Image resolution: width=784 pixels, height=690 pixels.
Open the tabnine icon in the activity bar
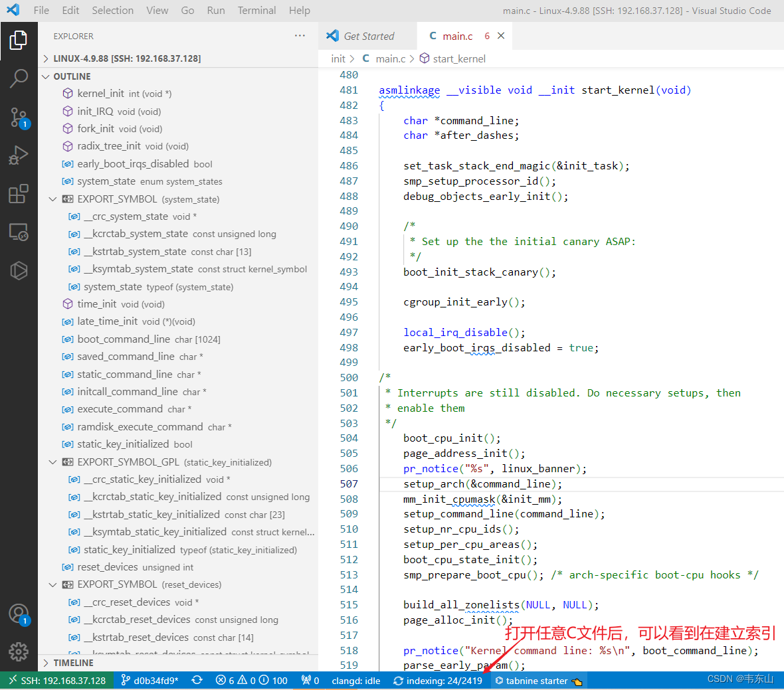click(19, 271)
